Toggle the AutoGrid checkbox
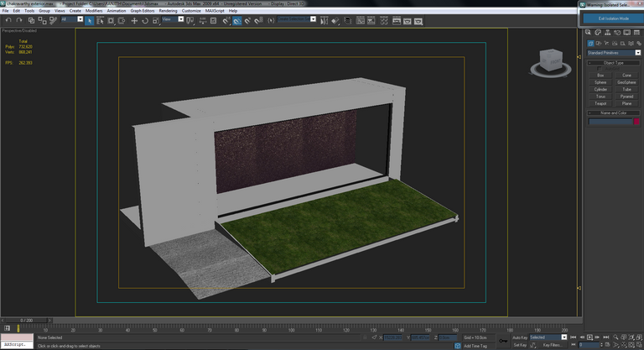 tap(598, 69)
